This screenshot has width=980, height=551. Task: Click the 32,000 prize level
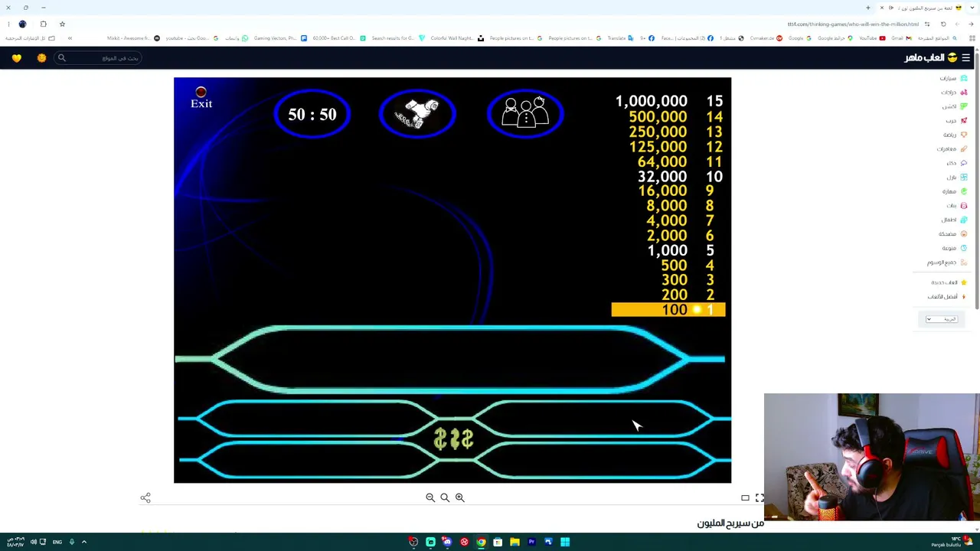[x=680, y=177]
